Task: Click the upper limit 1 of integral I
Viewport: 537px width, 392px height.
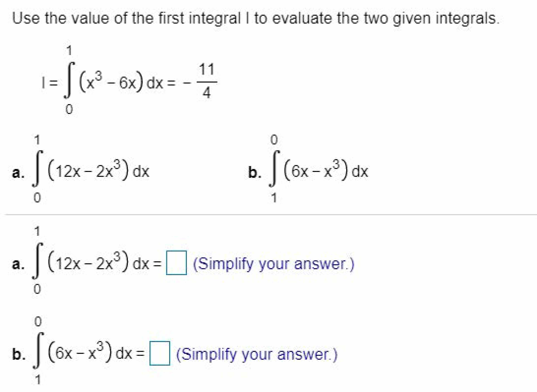Action: 69,51
